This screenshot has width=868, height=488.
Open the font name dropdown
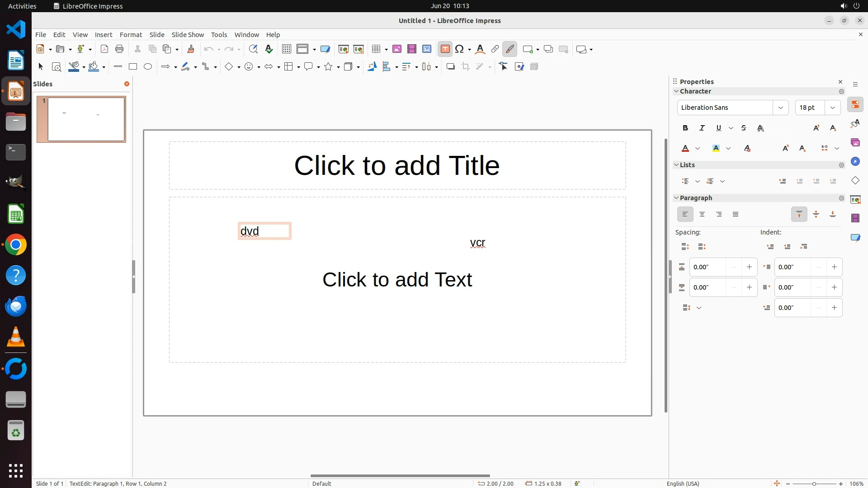tap(780, 108)
